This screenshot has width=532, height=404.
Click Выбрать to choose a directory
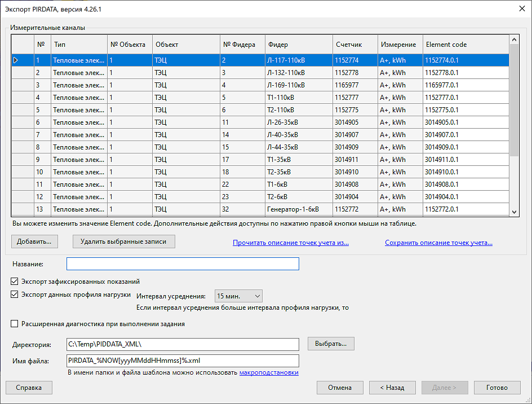(331, 344)
